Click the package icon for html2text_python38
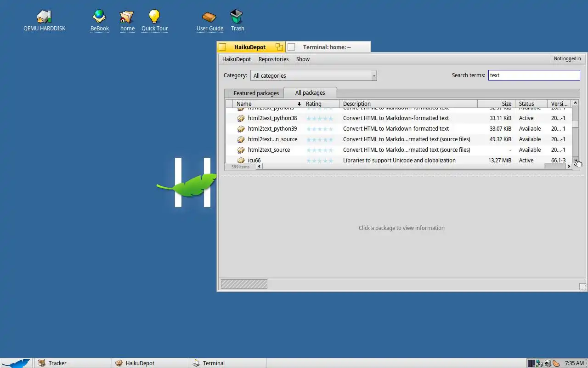 (241, 118)
